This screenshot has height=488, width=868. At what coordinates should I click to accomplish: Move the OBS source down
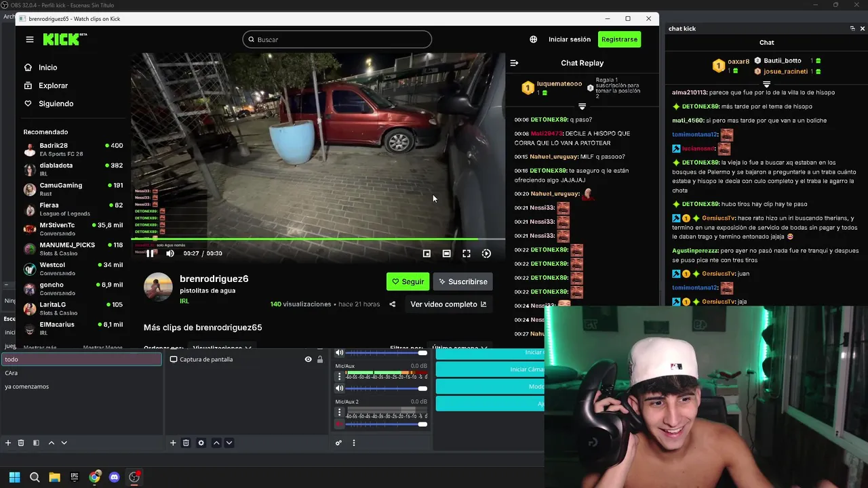229,443
